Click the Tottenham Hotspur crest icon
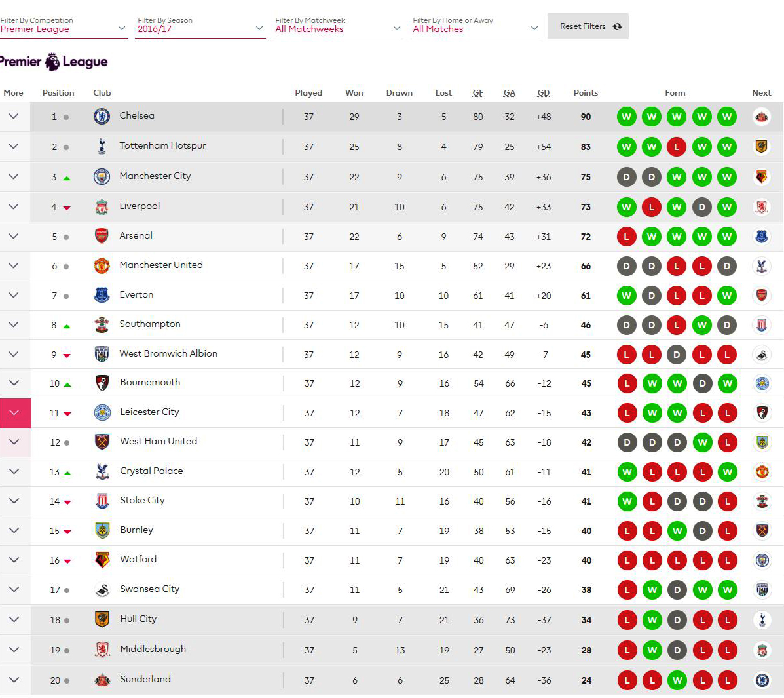 coord(102,147)
